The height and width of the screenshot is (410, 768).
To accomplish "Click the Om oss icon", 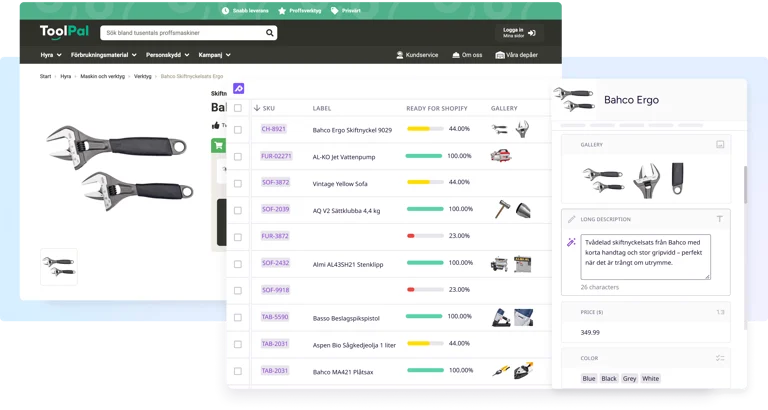I will click(456, 55).
